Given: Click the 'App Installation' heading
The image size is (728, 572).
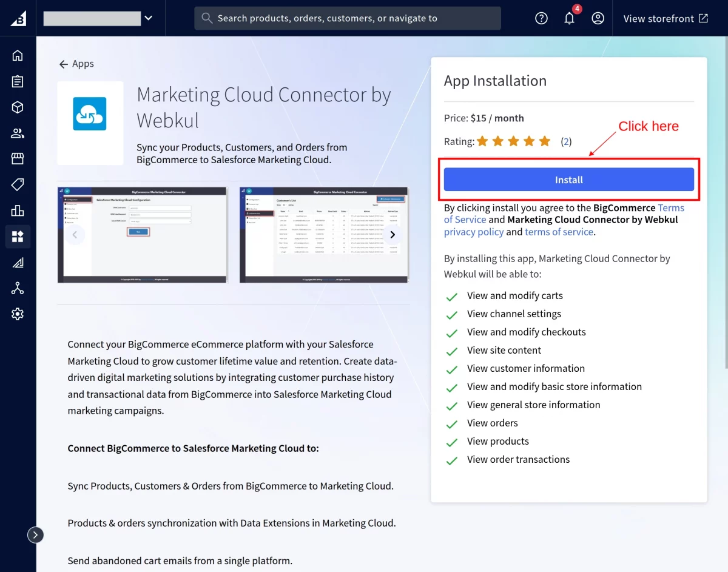Looking at the screenshot, I should coord(495,81).
